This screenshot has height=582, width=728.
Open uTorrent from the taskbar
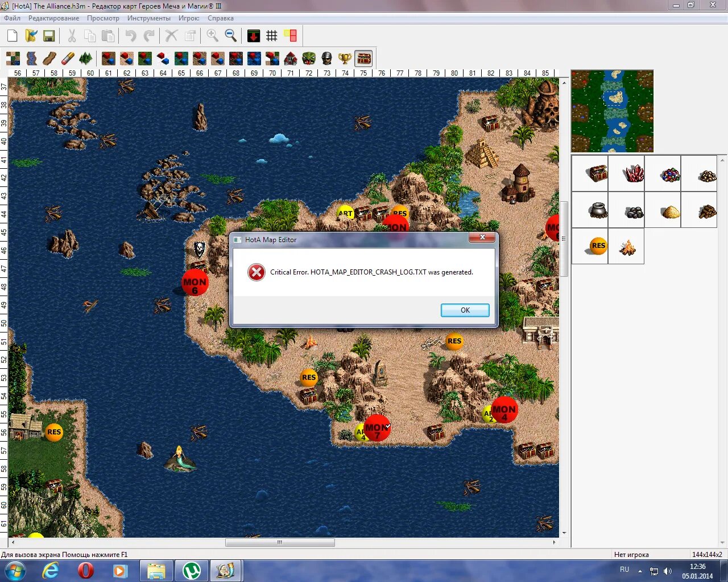point(192,570)
